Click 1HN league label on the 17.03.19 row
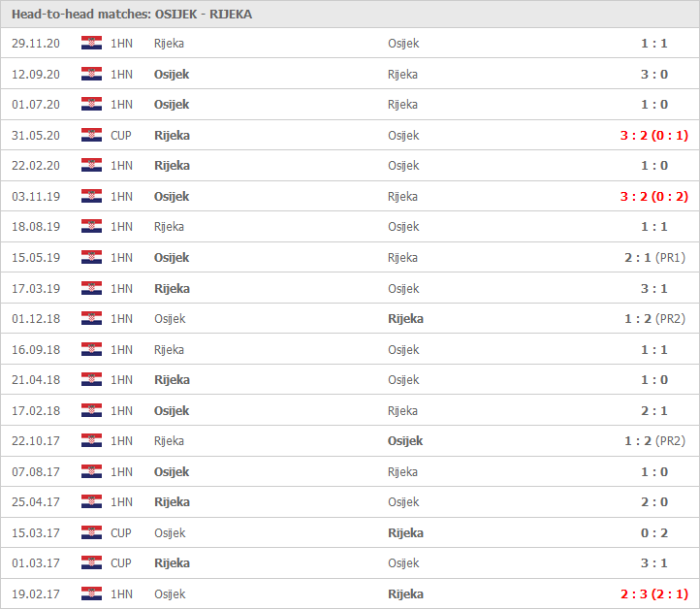 121,288
